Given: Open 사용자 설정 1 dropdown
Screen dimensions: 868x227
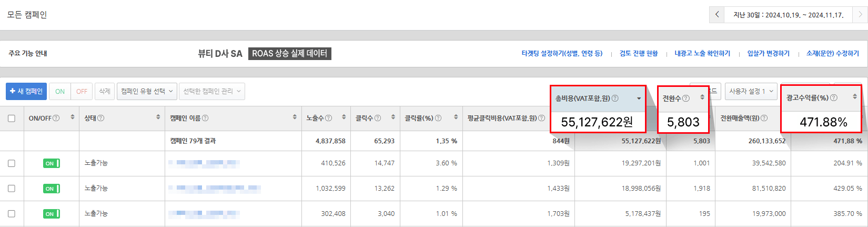Looking at the screenshot, I should tap(751, 92).
